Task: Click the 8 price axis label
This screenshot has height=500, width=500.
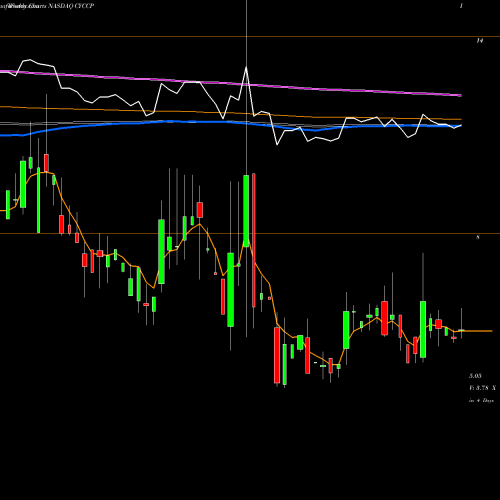Action: [x=478, y=237]
